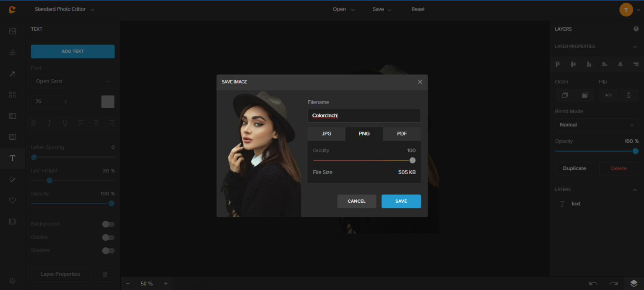Click the Layers help question icon
Viewport: 644px width, 290px height.
636,29
